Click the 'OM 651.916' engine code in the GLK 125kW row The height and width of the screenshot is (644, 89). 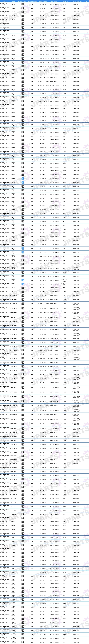76,260
